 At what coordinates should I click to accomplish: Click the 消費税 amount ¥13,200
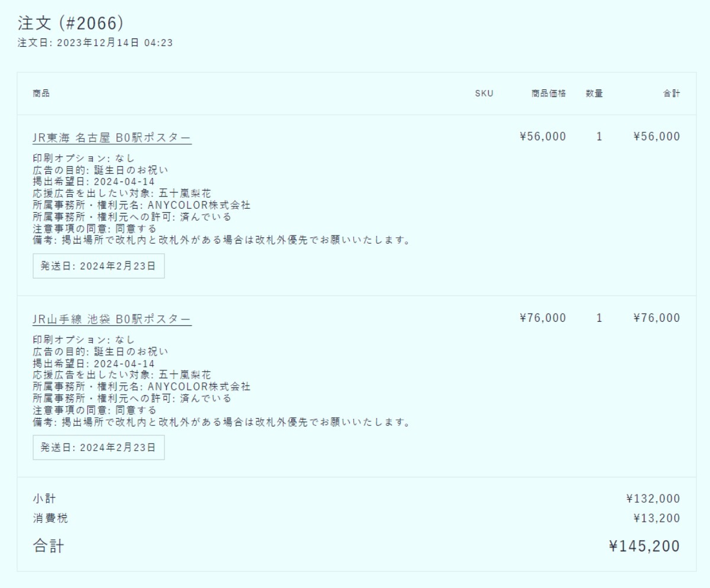click(x=657, y=519)
